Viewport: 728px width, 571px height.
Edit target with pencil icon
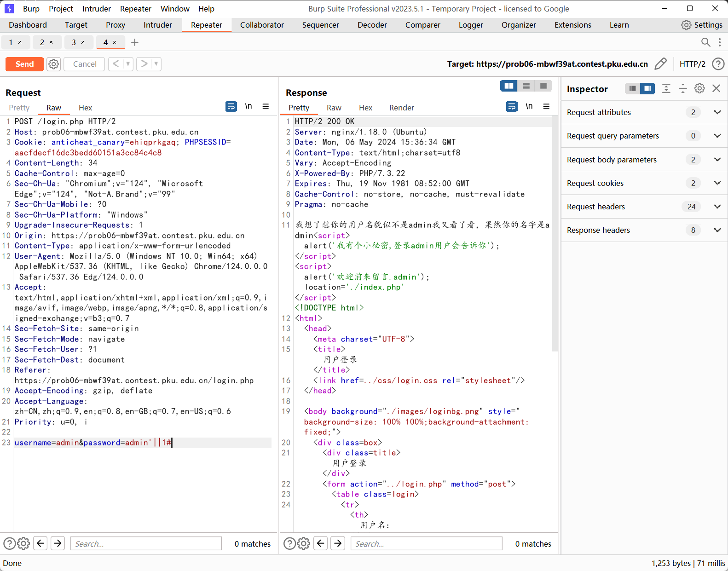point(660,64)
